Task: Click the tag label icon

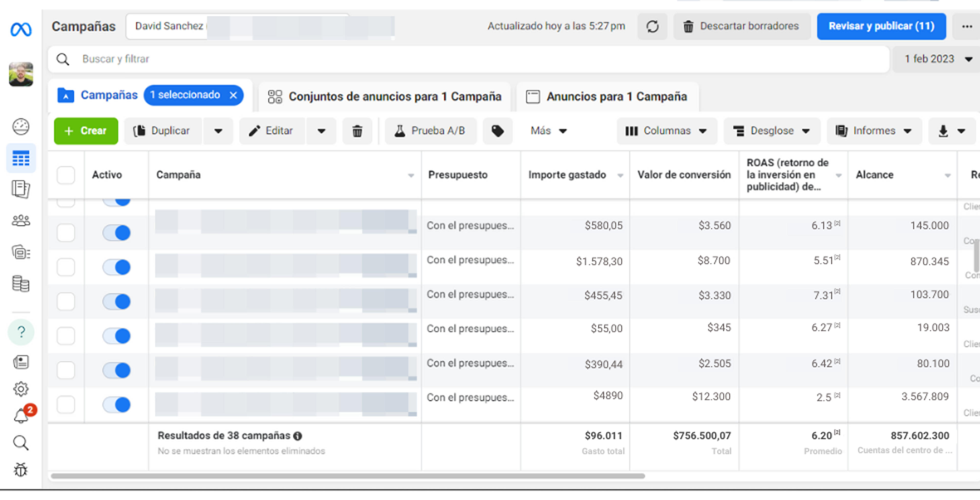Action: tap(497, 131)
